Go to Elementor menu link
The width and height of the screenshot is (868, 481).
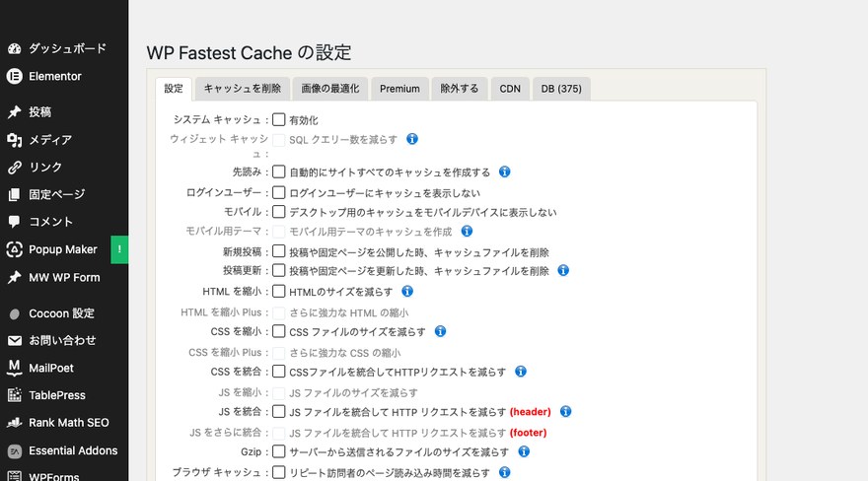coord(55,76)
